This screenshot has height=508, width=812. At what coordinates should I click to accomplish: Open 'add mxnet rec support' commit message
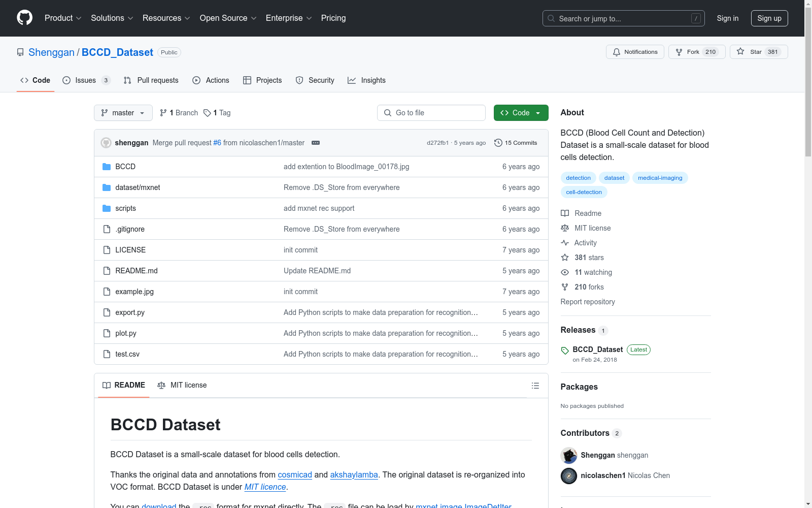(319, 208)
